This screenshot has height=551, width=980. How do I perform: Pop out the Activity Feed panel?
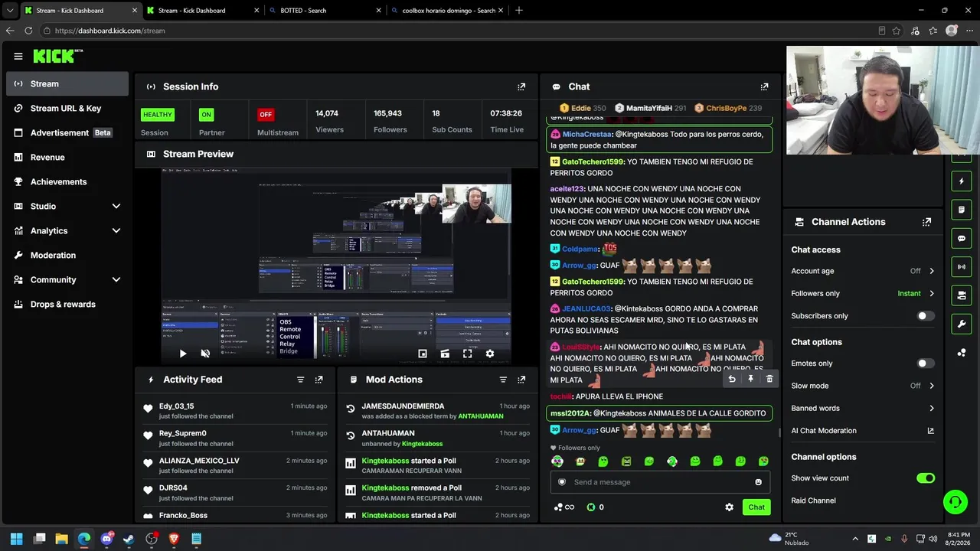(x=319, y=380)
